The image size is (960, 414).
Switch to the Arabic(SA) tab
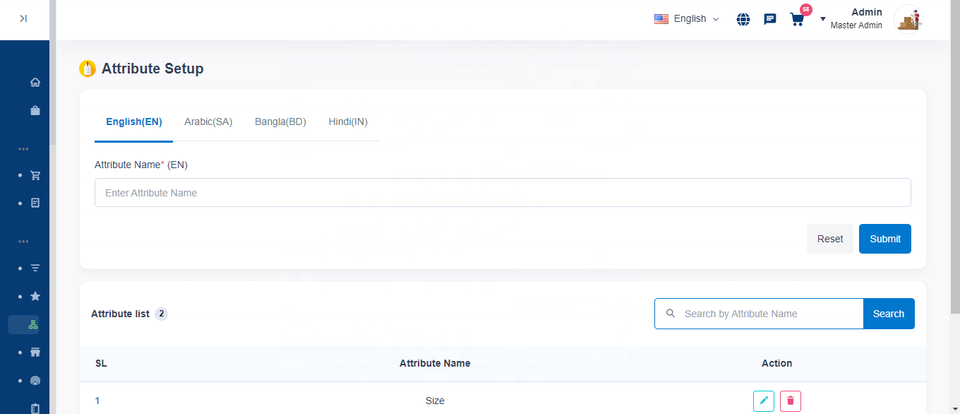[x=208, y=122]
